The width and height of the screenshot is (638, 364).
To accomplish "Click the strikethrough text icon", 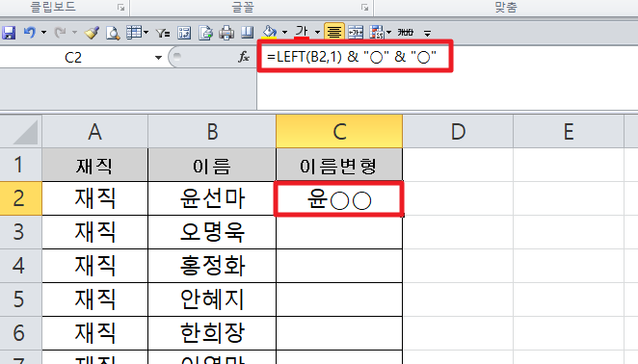I will [406, 33].
